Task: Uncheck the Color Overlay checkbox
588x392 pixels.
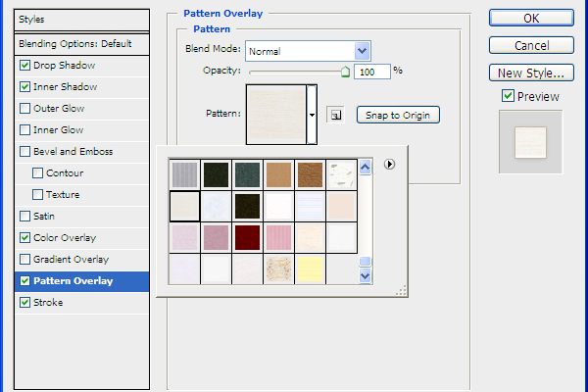Action: (24, 238)
